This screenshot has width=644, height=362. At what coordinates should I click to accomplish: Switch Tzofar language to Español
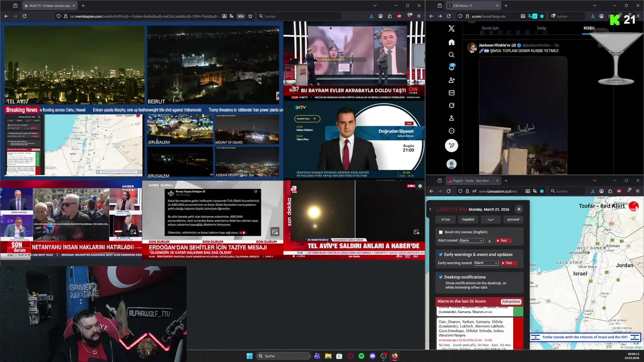click(468, 219)
